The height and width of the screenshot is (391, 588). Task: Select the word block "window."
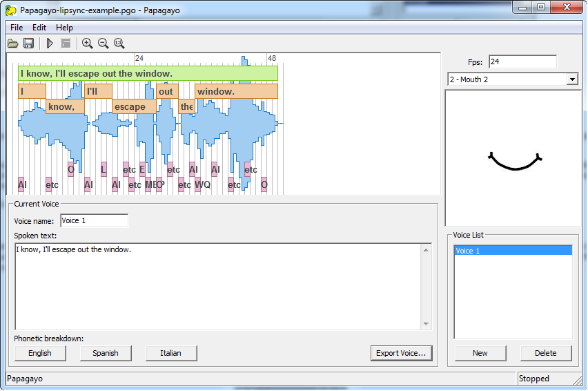(x=236, y=91)
